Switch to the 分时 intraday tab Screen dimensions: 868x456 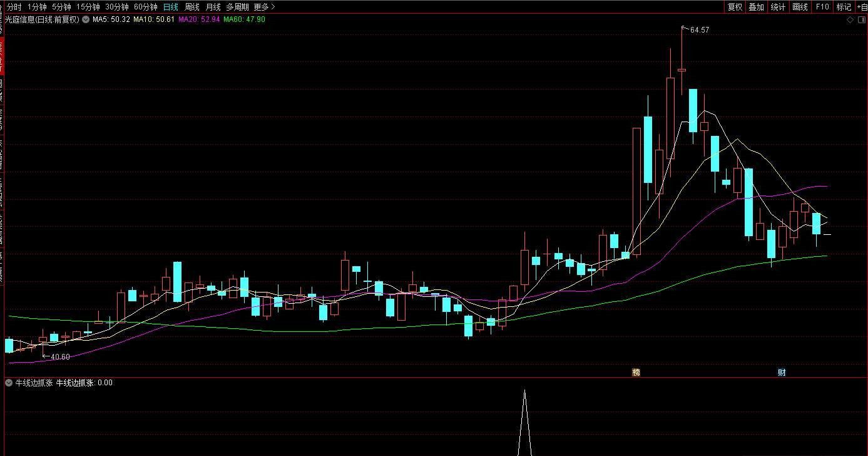[14, 7]
